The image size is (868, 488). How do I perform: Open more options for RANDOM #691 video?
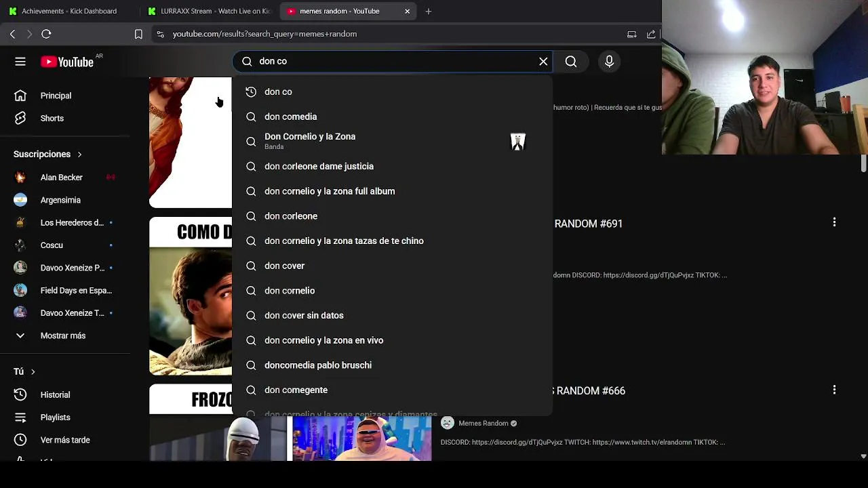click(x=834, y=222)
